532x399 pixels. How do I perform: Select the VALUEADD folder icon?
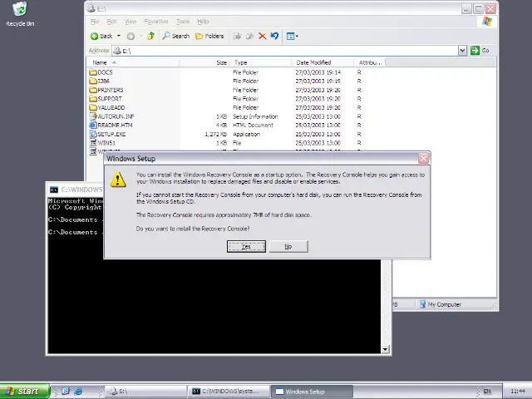pos(93,107)
